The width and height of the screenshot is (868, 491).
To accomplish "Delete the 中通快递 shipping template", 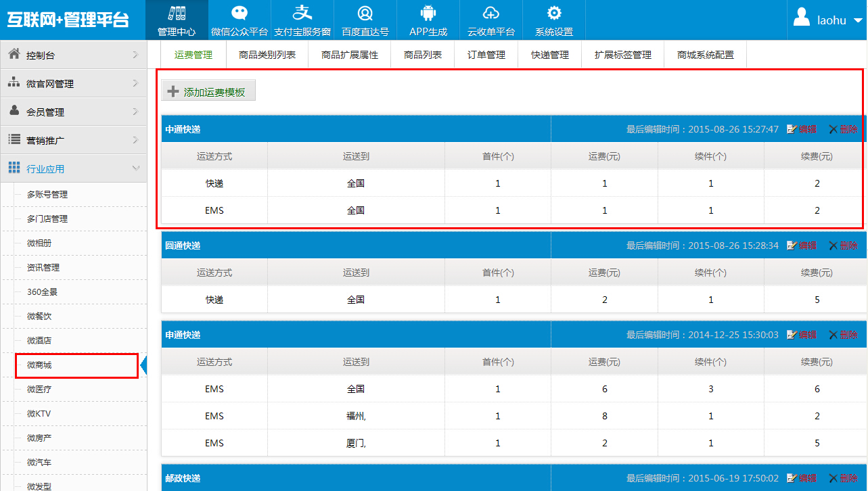I will pos(843,129).
